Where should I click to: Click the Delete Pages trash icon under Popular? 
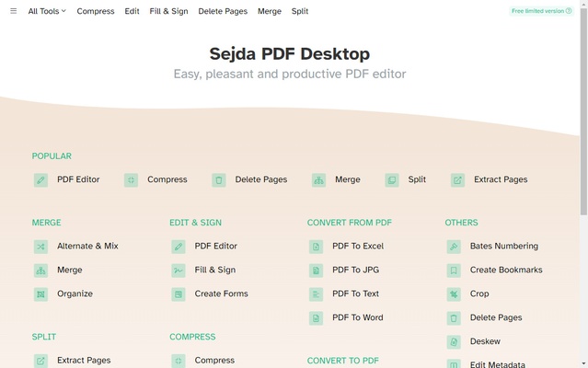(x=219, y=180)
